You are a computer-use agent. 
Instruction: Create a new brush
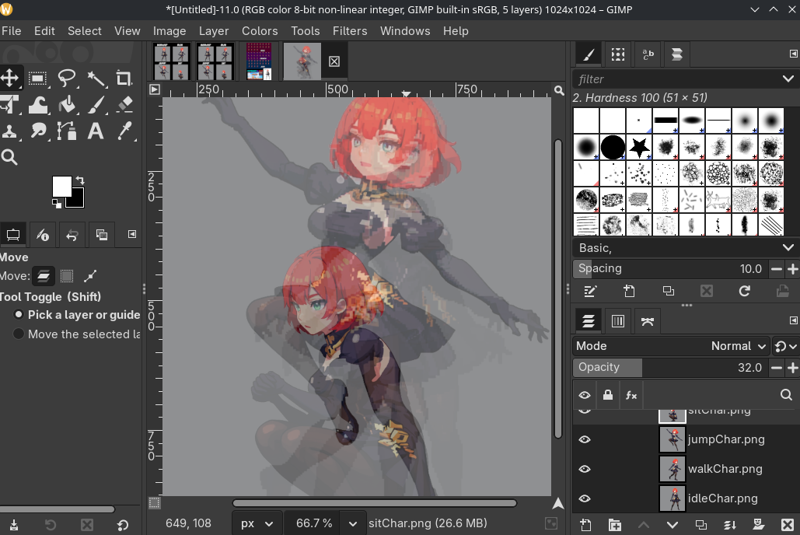click(x=629, y=291)
